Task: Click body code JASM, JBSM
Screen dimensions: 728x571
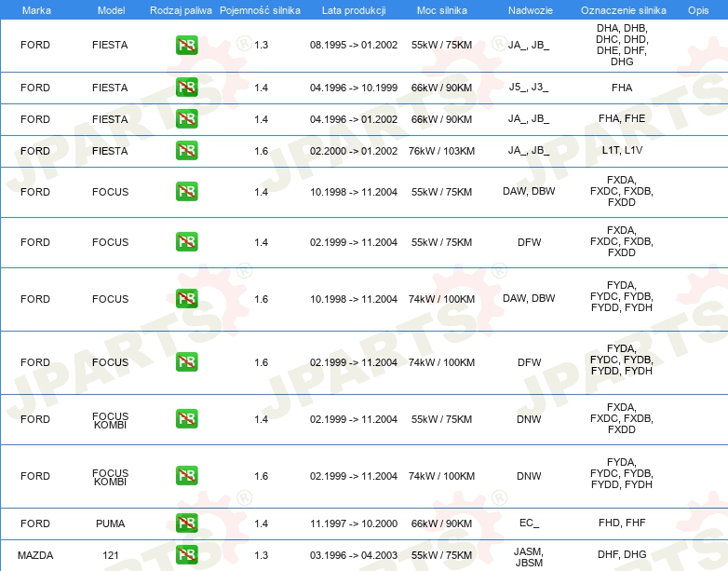Action: 529,557
